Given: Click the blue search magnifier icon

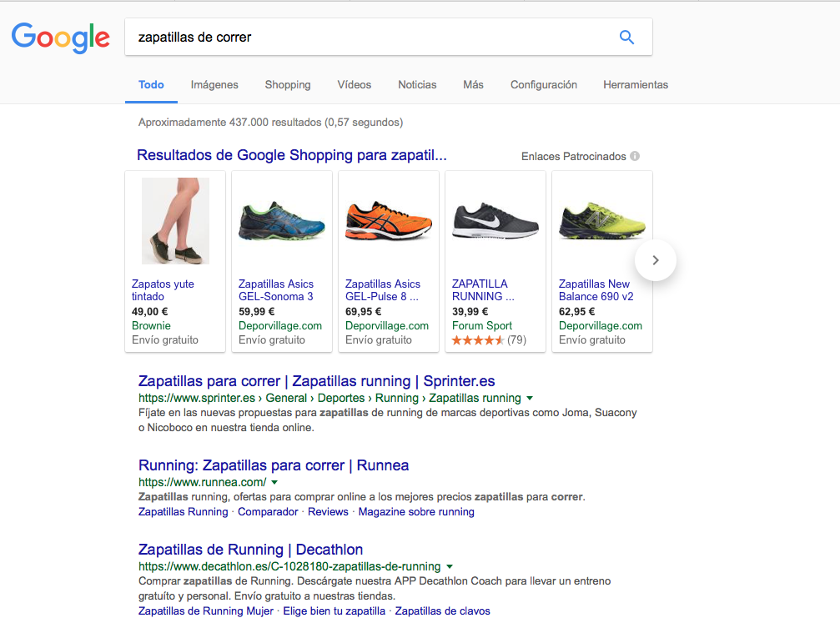Looking at the screenshot, I should click(626, 37).
